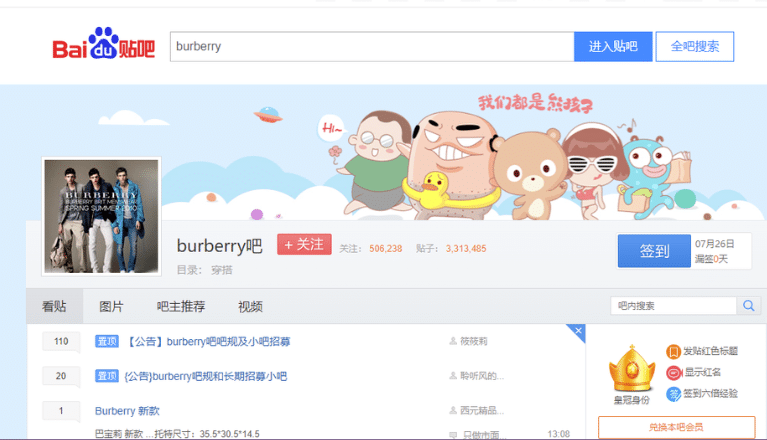The height and width of the screenshot is (440, 767).
Task: Click the second 置顶 pinned badge
Action: [x=107, y=375]
